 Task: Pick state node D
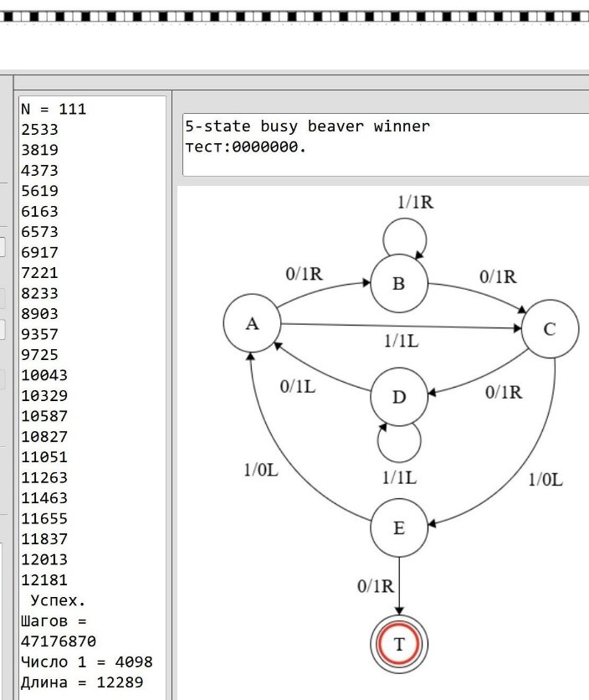click(399, 397)
